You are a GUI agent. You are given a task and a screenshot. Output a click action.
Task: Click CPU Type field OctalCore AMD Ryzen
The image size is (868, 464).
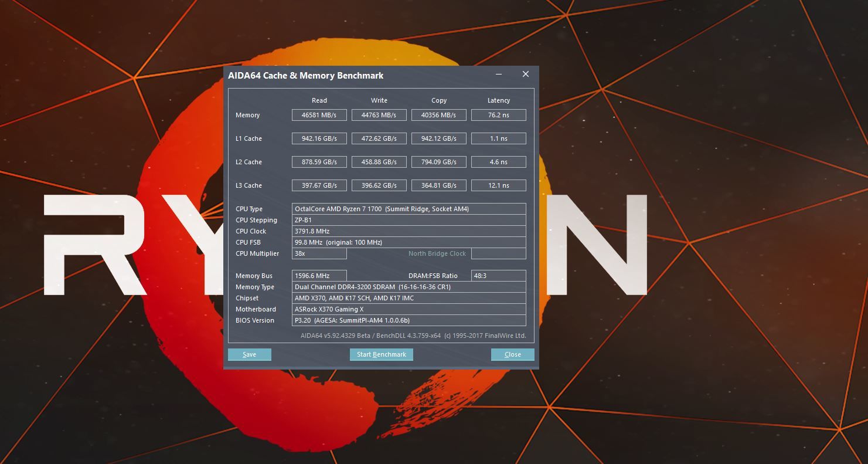click(409, 209)
